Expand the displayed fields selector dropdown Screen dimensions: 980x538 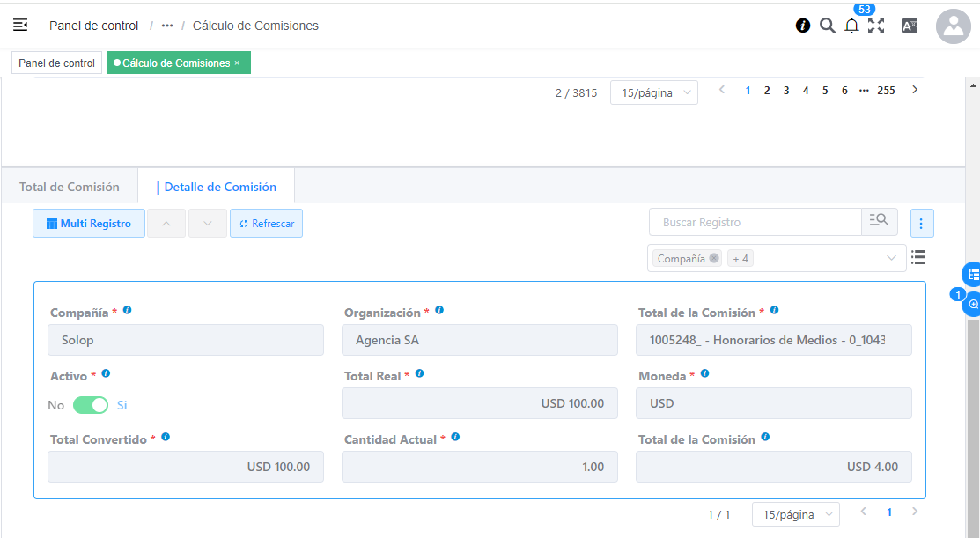point(891,258)
